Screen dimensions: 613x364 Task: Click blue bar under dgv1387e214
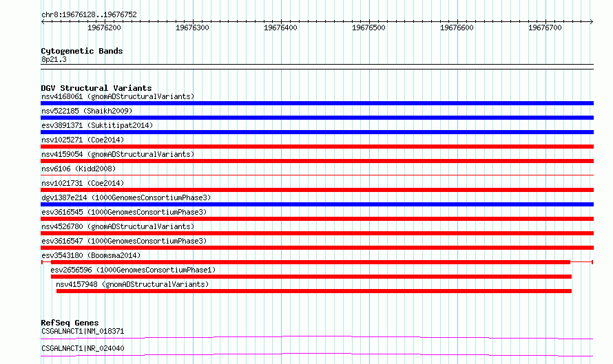(x=317, y=204)
